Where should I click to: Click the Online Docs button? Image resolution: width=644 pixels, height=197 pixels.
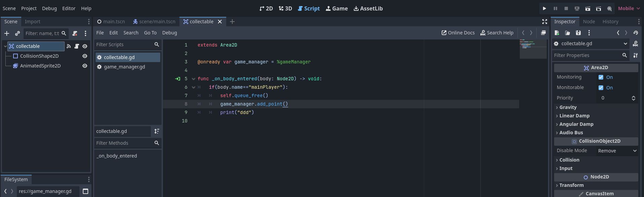pyautogui.click(x=458, y=33)
